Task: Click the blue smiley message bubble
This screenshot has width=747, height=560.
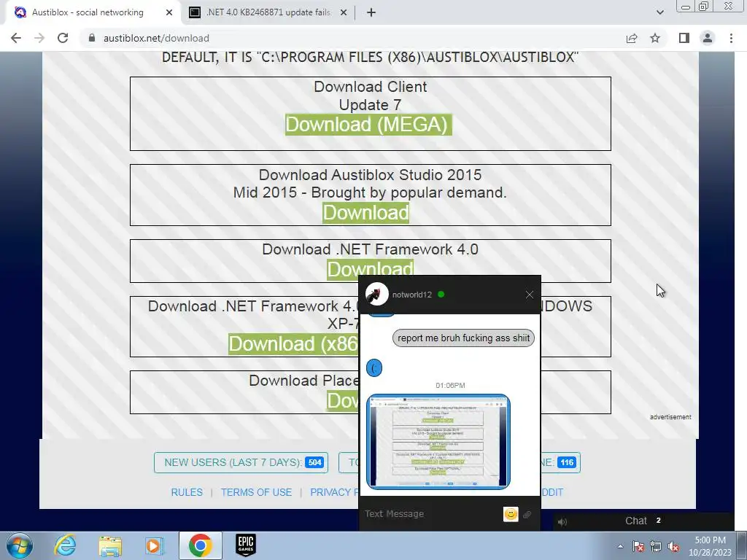Action: point(374,367)
